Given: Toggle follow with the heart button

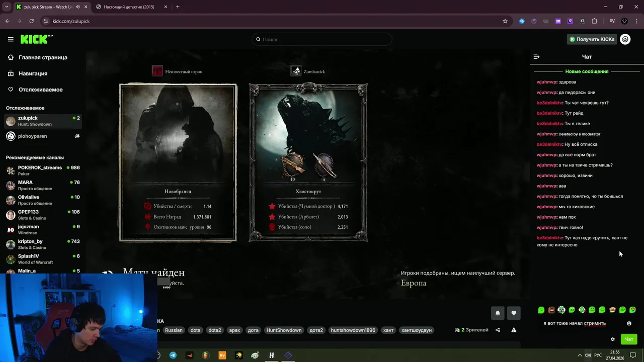Looking at the screenshot, I should (514, 313).
